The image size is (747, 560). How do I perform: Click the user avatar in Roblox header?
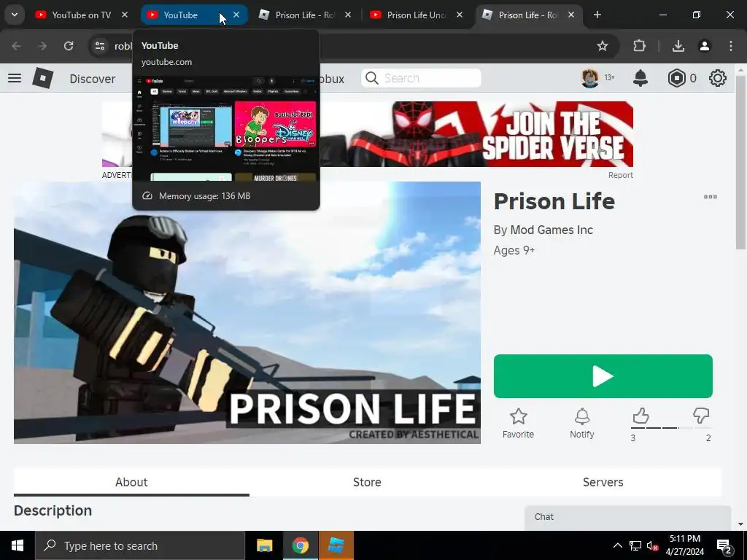tap(589, 78)
